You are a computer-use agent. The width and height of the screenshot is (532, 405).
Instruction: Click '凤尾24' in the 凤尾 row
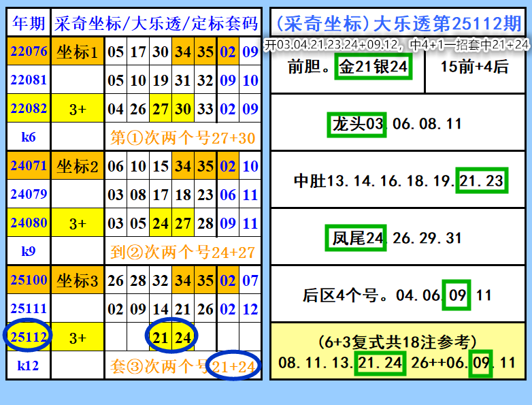pos(356,238)
